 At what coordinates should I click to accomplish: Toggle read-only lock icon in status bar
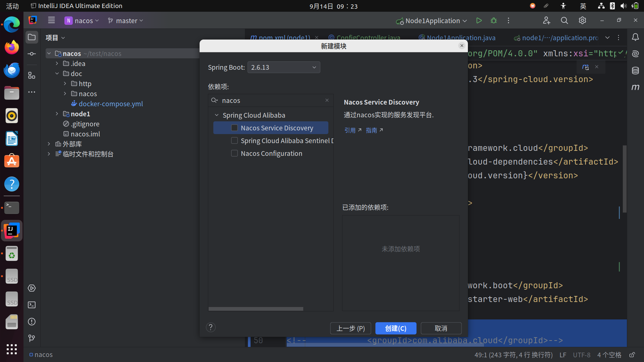point(632,355)
